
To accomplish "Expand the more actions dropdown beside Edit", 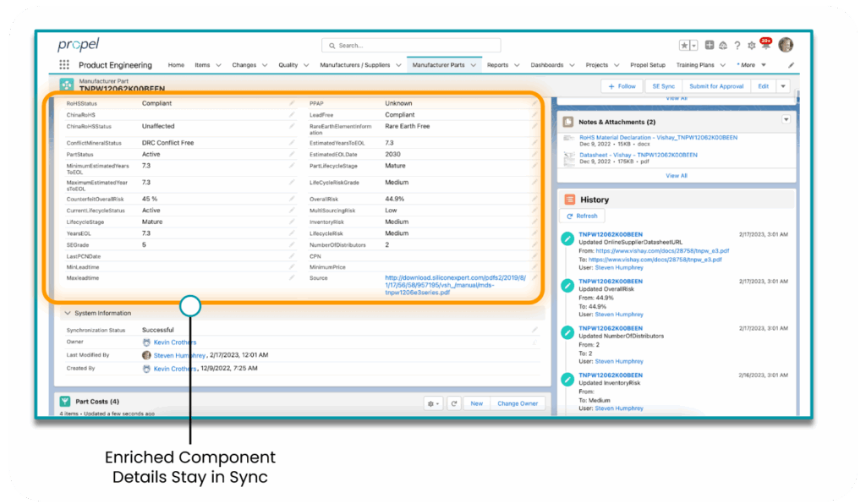I will tap(783, 86).
